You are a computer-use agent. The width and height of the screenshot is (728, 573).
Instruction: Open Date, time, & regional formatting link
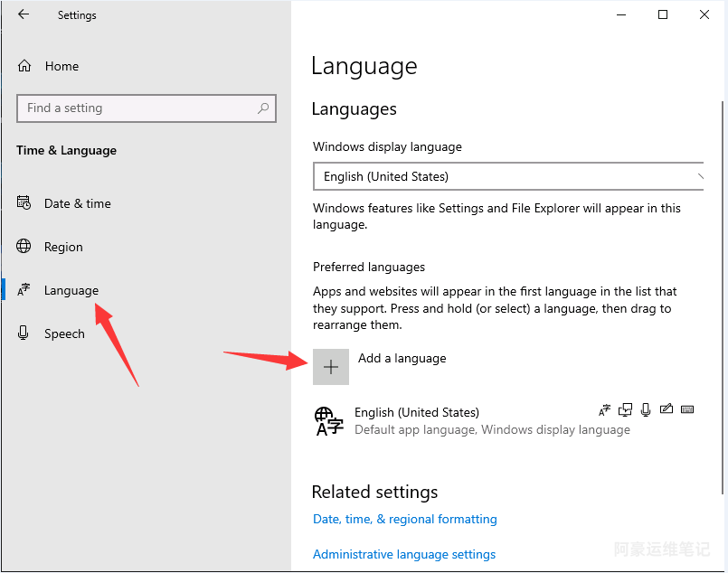coord(404,519)
